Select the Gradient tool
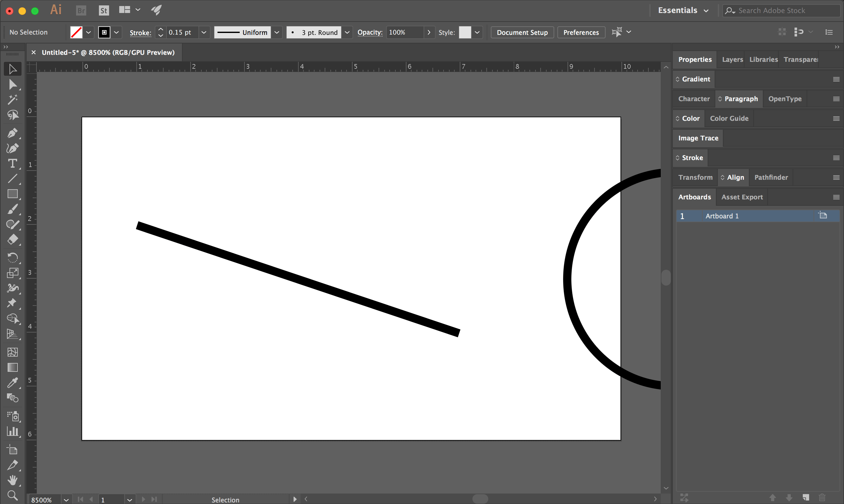The image size is (844, 504). pos(13,367)
